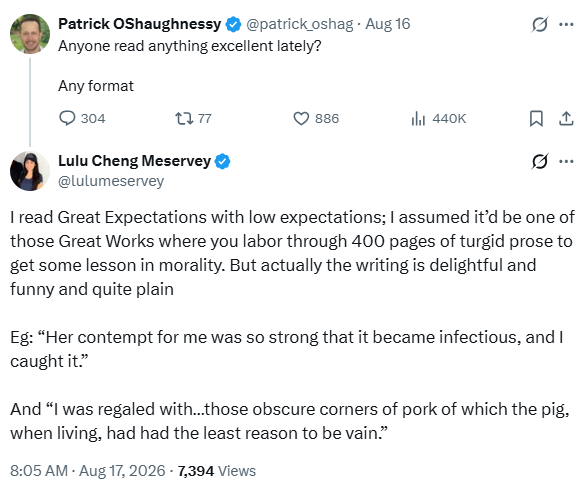Click Grok icon on Lulu's tweet
Screen dimensions: 582x492
coord(539,161)
